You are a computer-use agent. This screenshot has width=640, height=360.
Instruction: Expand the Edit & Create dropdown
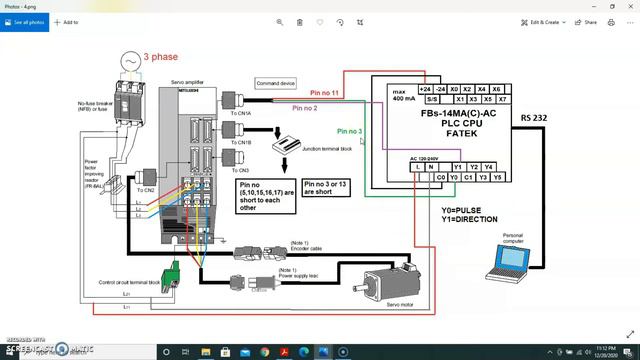pyautogui.click(x=543, y=22)
